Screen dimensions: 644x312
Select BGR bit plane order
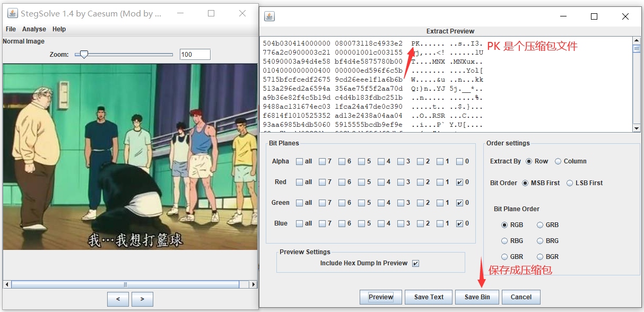(540, 257)
